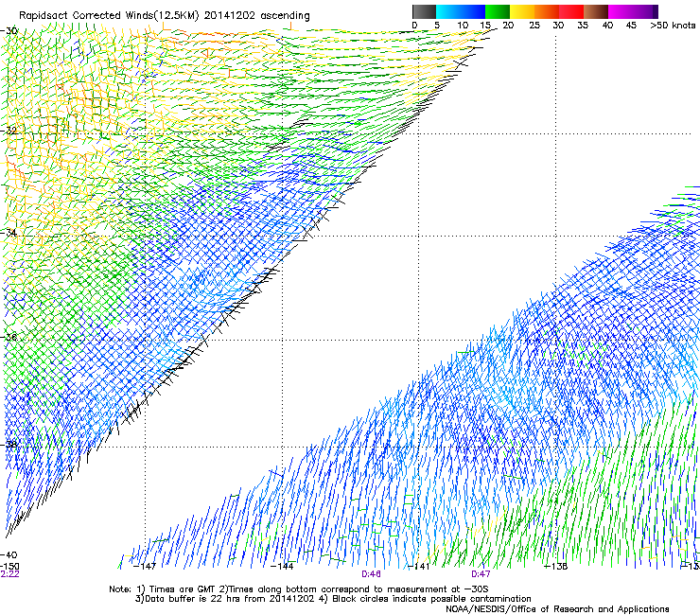Click the '-38' latitude axis label
This screenshot has width=700, height=615.
9,445
